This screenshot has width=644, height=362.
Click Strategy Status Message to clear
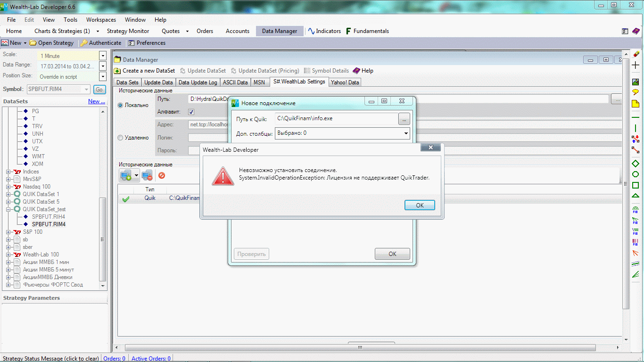tap(50, 359)
